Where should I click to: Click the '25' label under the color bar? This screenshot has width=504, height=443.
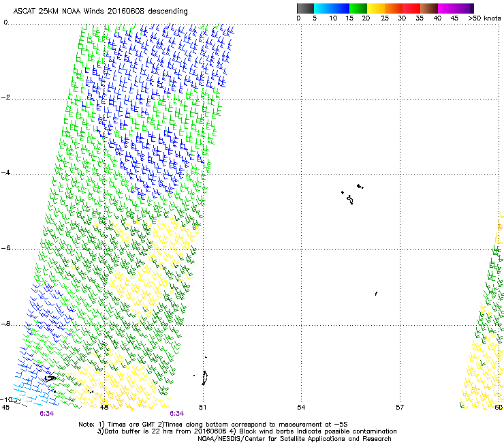point(385,18)
